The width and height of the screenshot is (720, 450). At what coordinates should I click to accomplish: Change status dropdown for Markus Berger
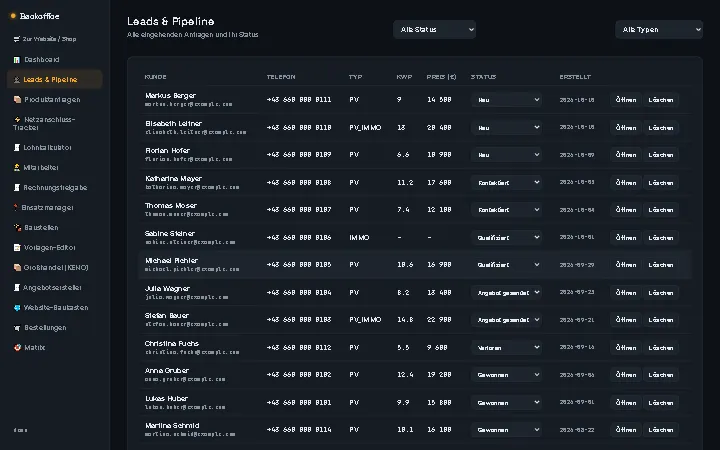coord(506,100)
